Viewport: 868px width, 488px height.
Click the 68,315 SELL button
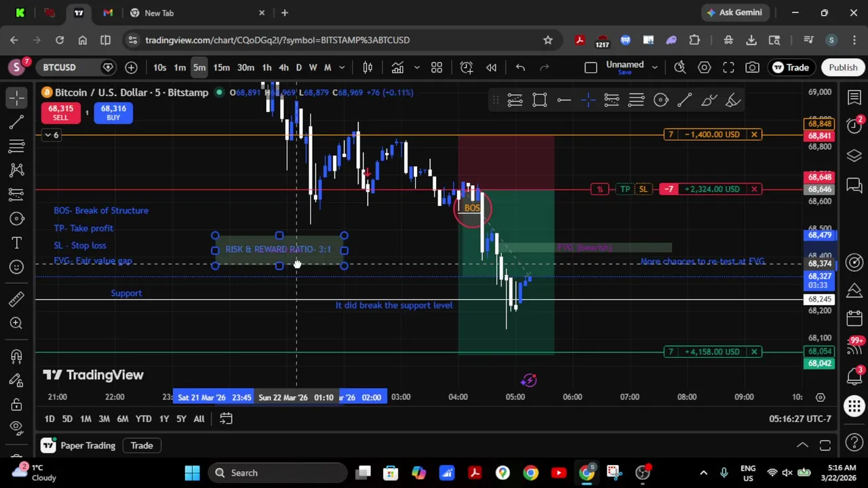[x=60, y=113]
